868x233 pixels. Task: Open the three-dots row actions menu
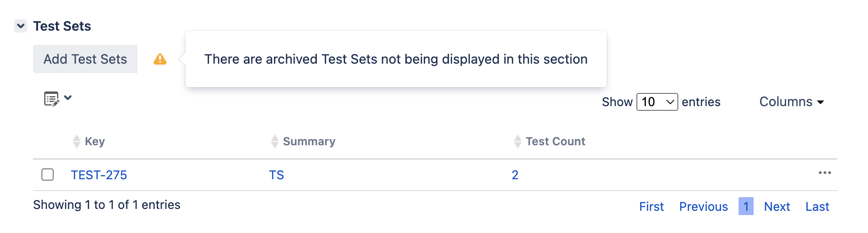825,173
